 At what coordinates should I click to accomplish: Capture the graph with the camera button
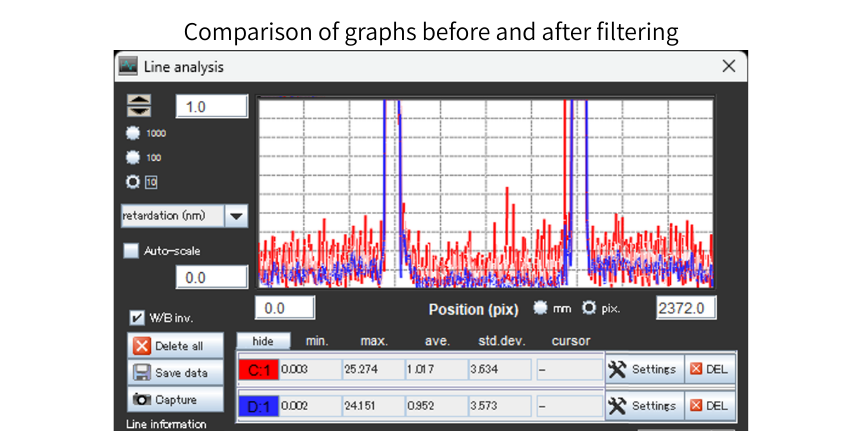coord(175,399)
